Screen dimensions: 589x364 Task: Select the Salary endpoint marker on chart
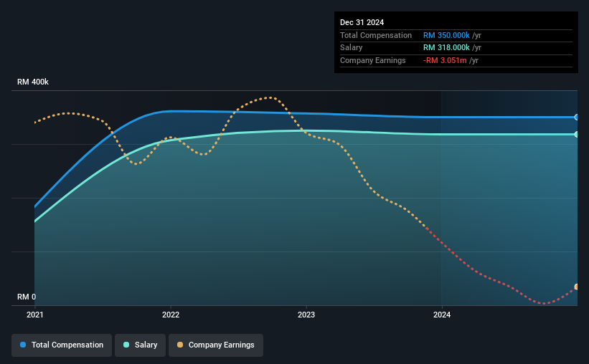(576, 134)
